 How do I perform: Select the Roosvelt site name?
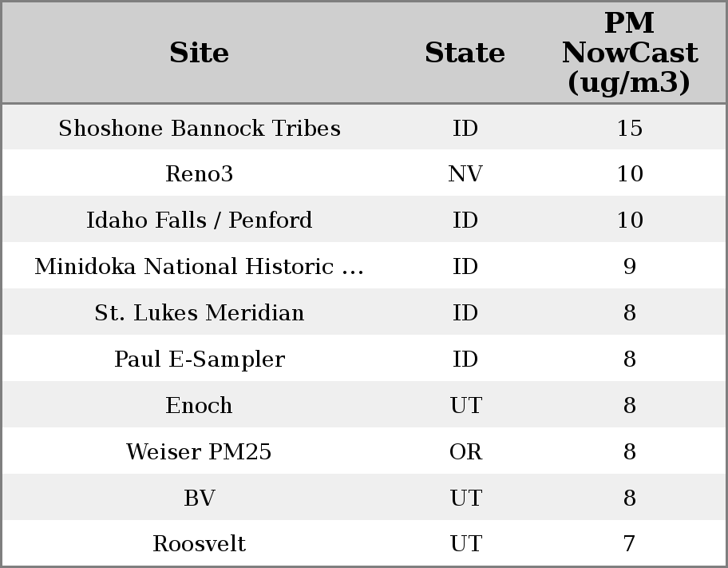click(199, 544)
